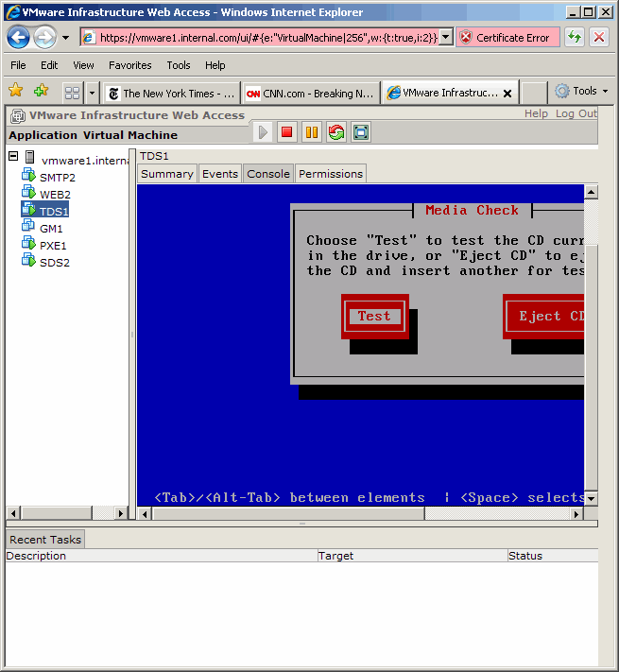Open the IE Tools dropdown
The image size is (619, 672).
point(581,92)
